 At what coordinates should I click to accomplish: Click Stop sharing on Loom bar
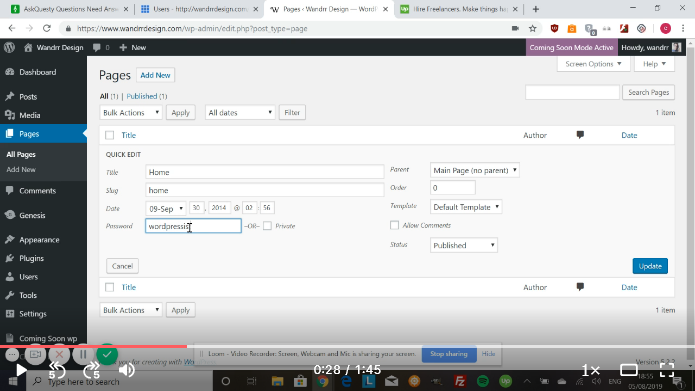click(x=449, y=354)
